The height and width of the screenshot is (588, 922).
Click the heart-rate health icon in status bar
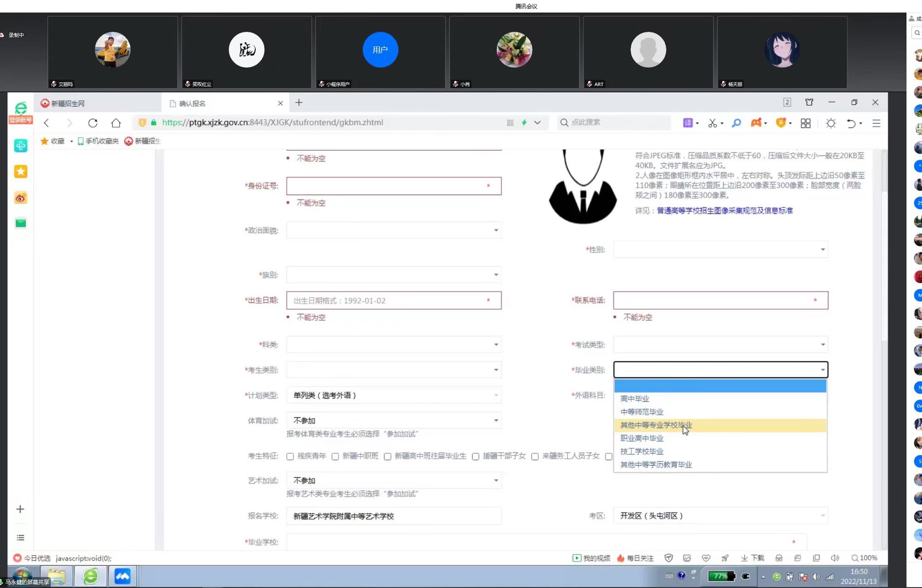click(706, 558)
